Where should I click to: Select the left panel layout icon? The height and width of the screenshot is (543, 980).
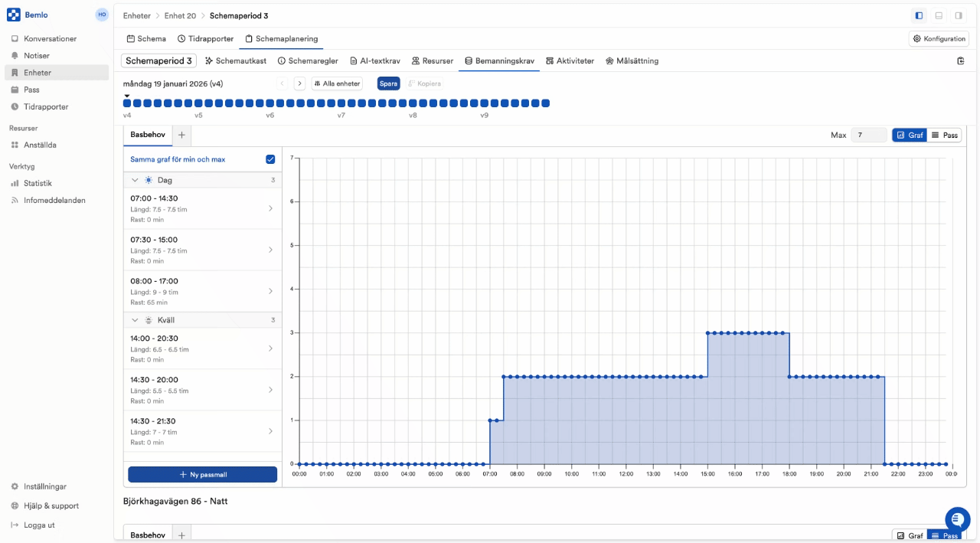919,15
